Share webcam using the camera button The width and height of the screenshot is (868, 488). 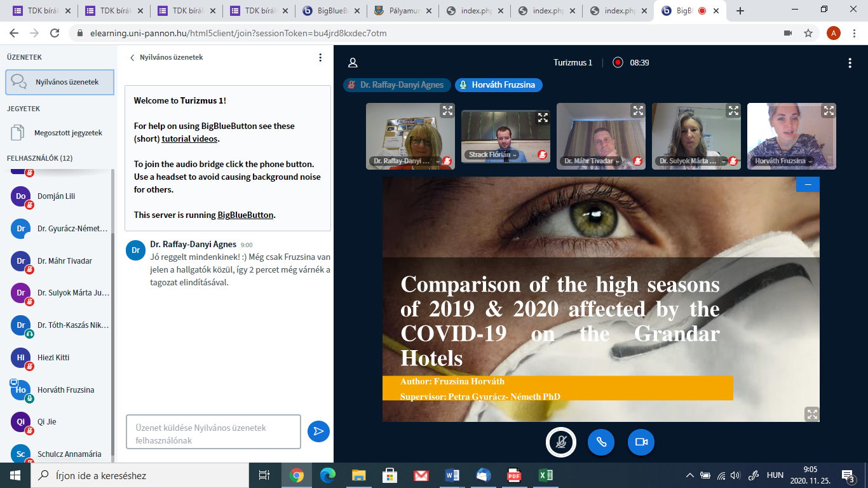pyautogui.click(x=641, y=442)
